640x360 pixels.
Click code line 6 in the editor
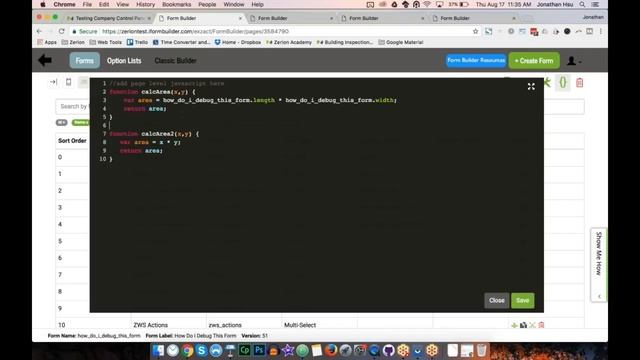pyautogui.click(x=318, y=125)
